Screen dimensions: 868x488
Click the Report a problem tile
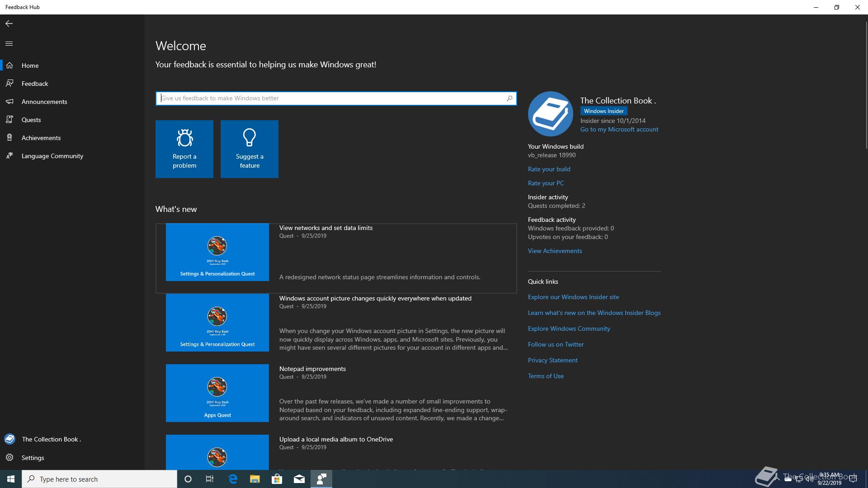(x=184, y=149)
